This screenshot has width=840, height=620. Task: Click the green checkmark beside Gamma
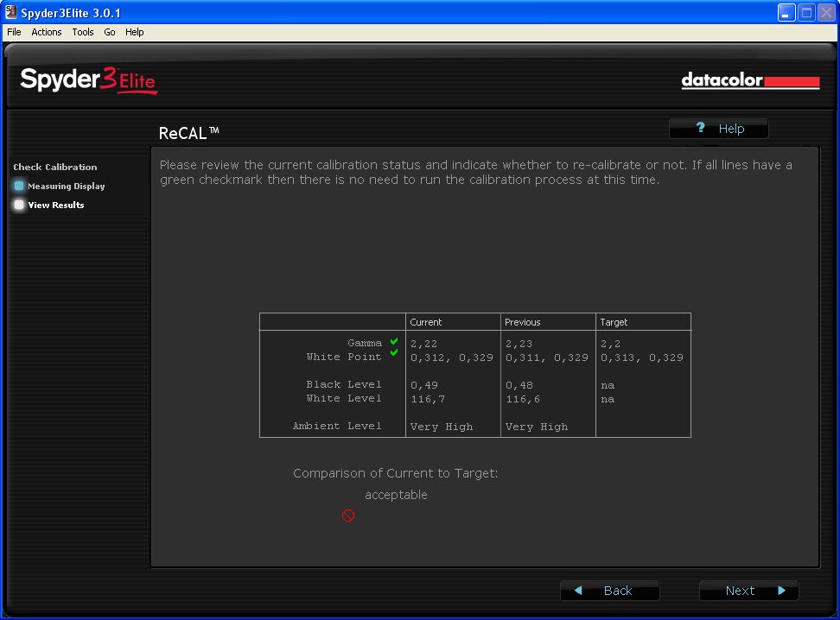[x=394, y=342]
